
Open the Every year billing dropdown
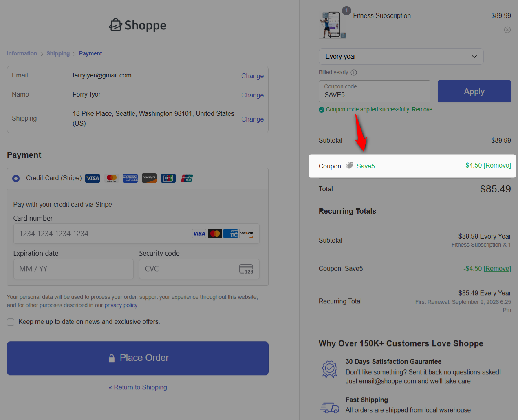click(x=401, y=56)
